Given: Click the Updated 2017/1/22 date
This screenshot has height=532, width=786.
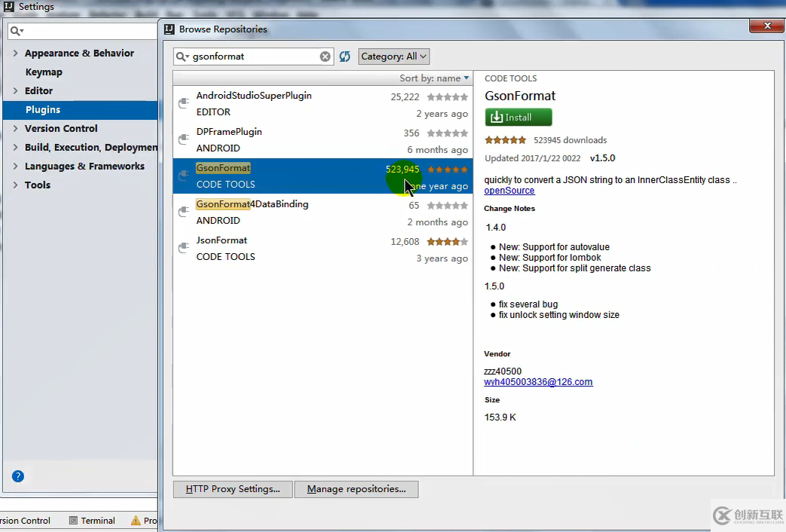Looking at the screenshot, I should click(532, 158).
